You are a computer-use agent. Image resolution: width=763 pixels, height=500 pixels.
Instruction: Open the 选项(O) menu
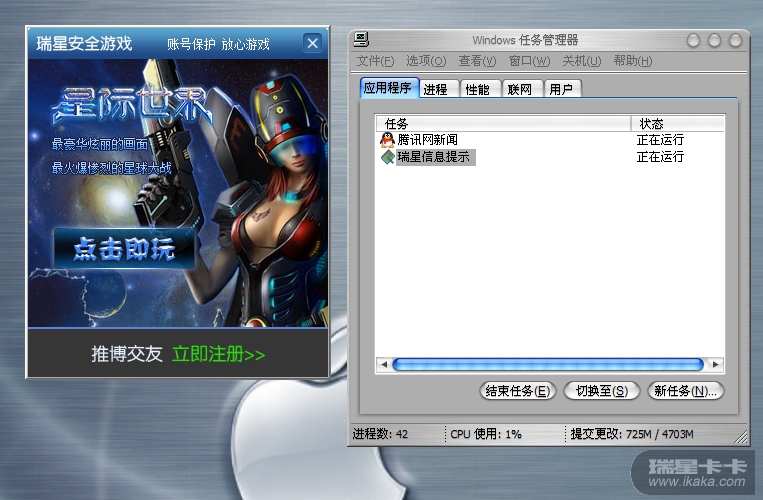pyautogui.click(x=426, y=61)
